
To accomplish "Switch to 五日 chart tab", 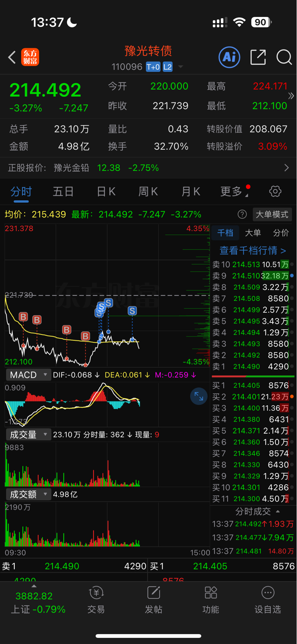I will tap(63, 191).
